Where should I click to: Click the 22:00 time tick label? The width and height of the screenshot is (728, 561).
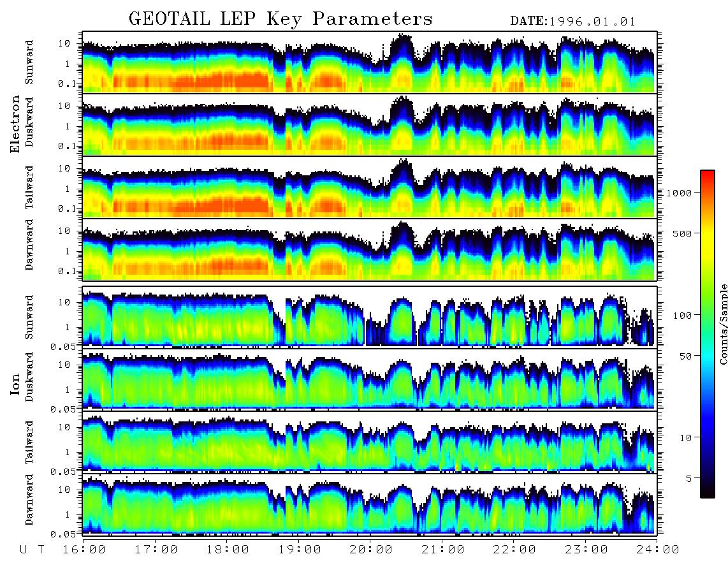tap(514, 550)
